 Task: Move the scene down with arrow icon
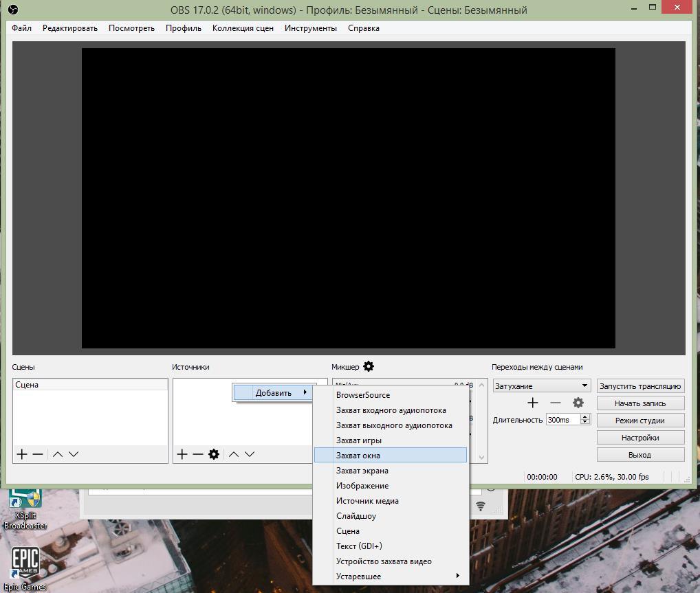point(74,454)
